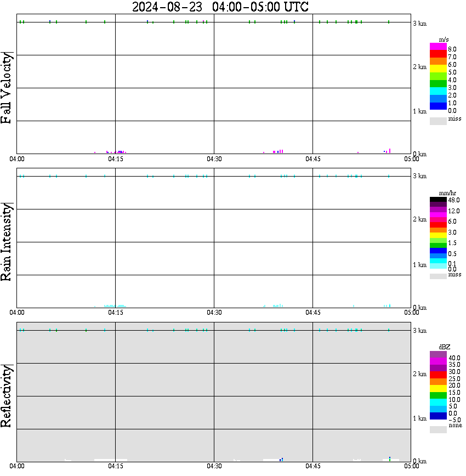Screen dimensions: 466x476
Task: Click the blue 0.5 mm/hr rain legend swatch
Action: click(438, 251)
